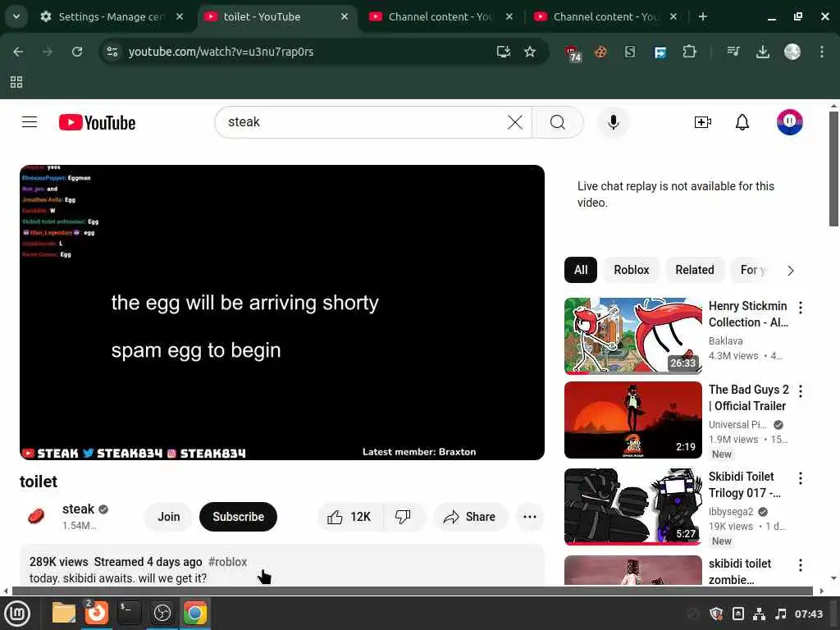Open the Files folder in taskbar
840x630 pixels.
[64, 614]
